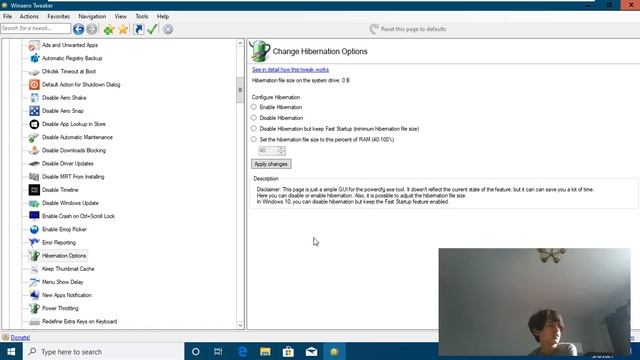Select the Disable Hibernation radio button
Viewport: 640px width, 360px height.
[254, 118]
